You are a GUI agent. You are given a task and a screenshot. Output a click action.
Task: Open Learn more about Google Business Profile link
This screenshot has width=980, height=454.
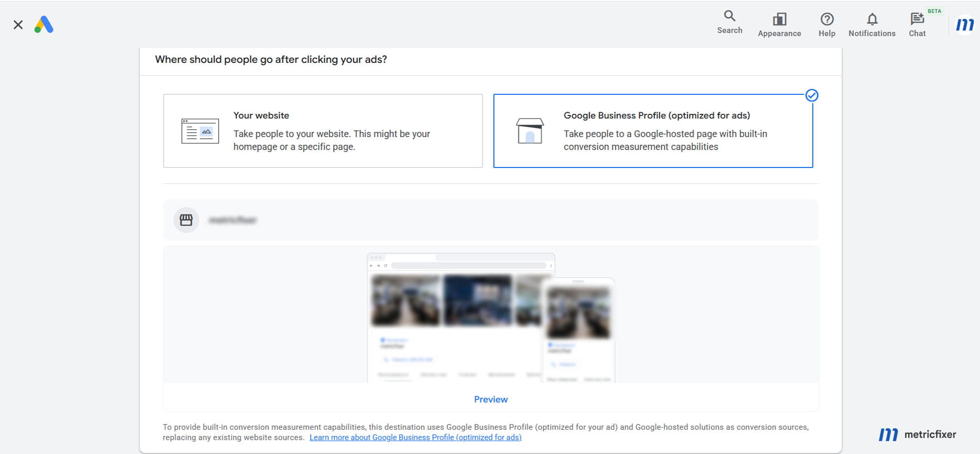pos(415,438)
